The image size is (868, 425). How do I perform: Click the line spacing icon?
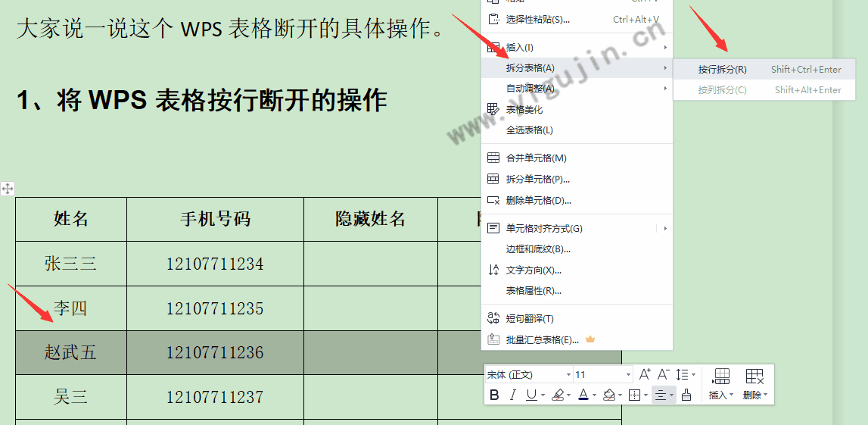[683, 375]
